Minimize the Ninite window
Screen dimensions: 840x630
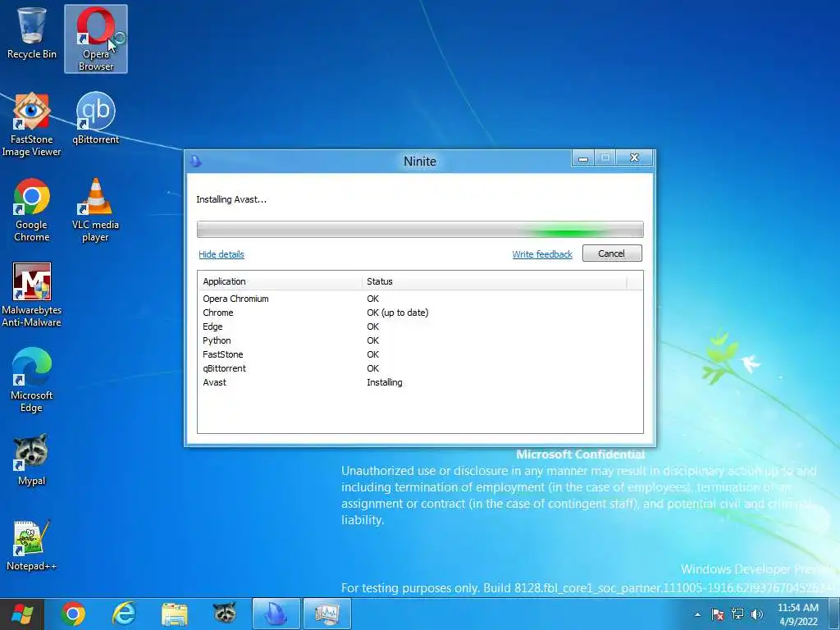tap(583, 157)
